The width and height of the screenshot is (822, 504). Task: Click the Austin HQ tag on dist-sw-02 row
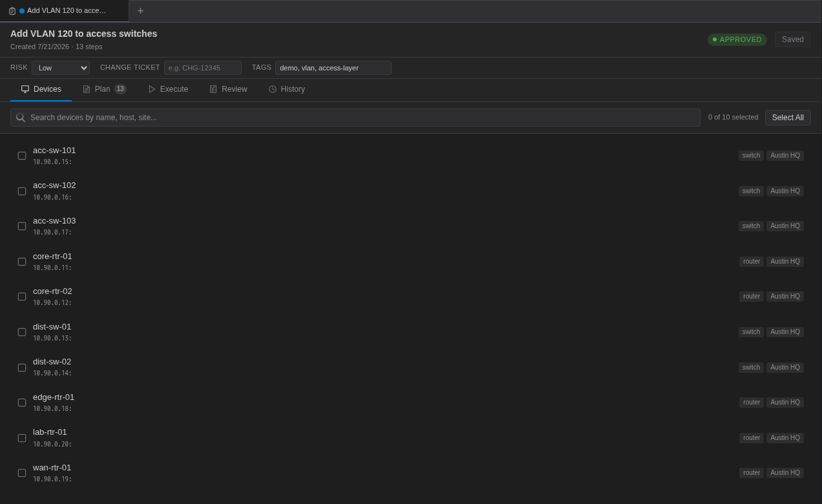785,368
